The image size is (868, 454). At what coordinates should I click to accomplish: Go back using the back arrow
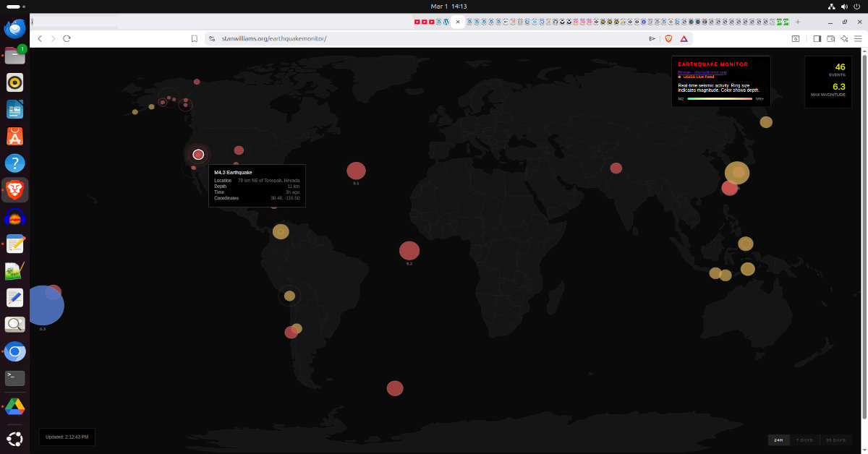tap(40, 38)
